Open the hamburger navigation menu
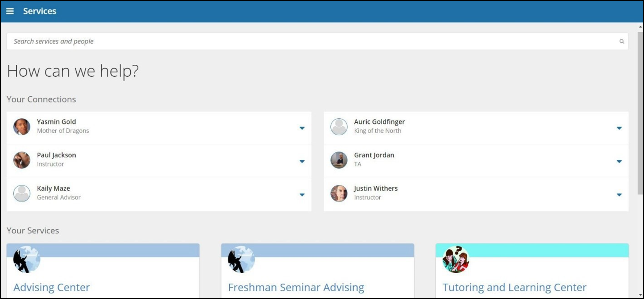 click(10, 11)
